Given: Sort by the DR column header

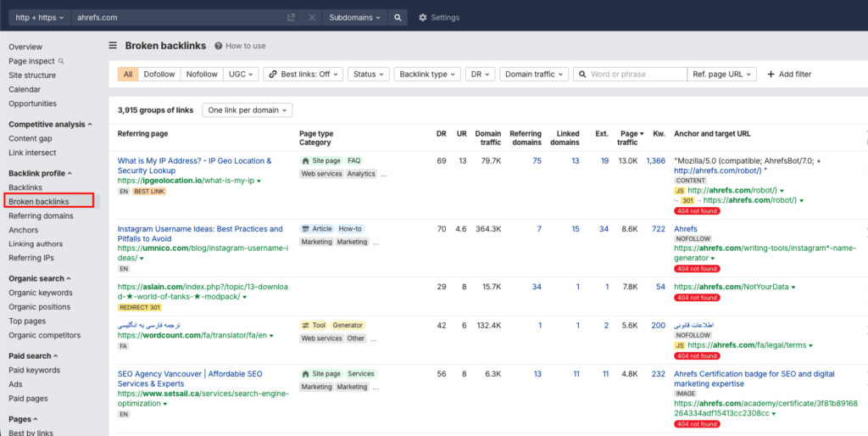Looking at the screenshot, I should (x=441, y=133).
